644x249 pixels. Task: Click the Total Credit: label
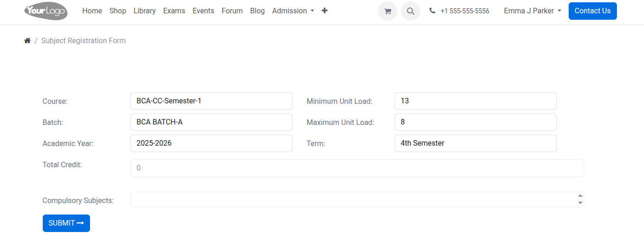[x=62, y=164]
